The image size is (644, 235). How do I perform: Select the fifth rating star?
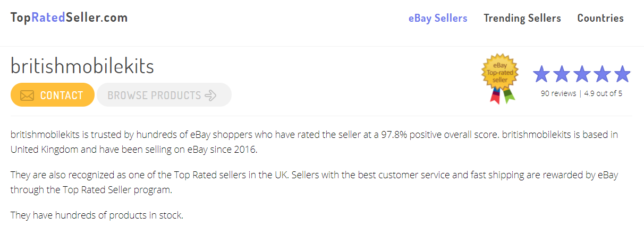pyautogui.click(x=622, y=74)
